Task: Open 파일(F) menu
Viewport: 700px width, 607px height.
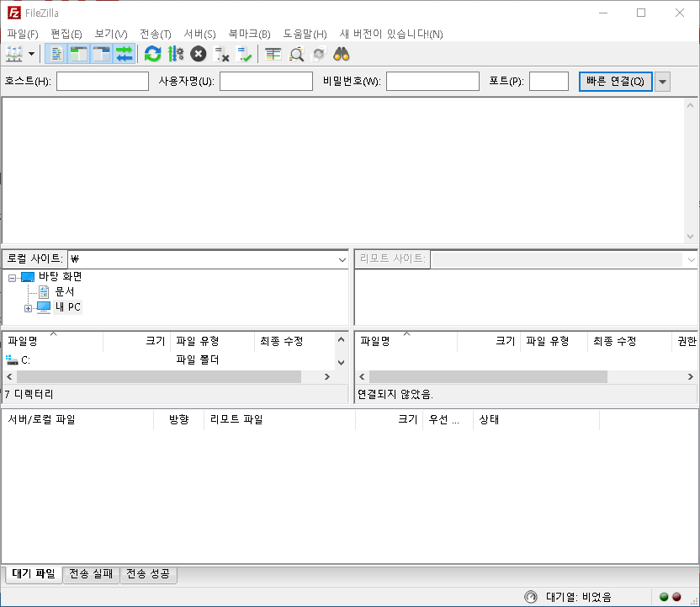Action: [x=23, y=34]
